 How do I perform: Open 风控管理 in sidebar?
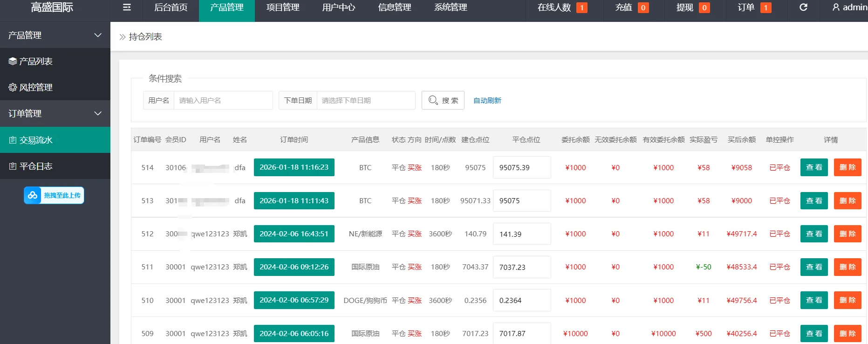[55, 87]
